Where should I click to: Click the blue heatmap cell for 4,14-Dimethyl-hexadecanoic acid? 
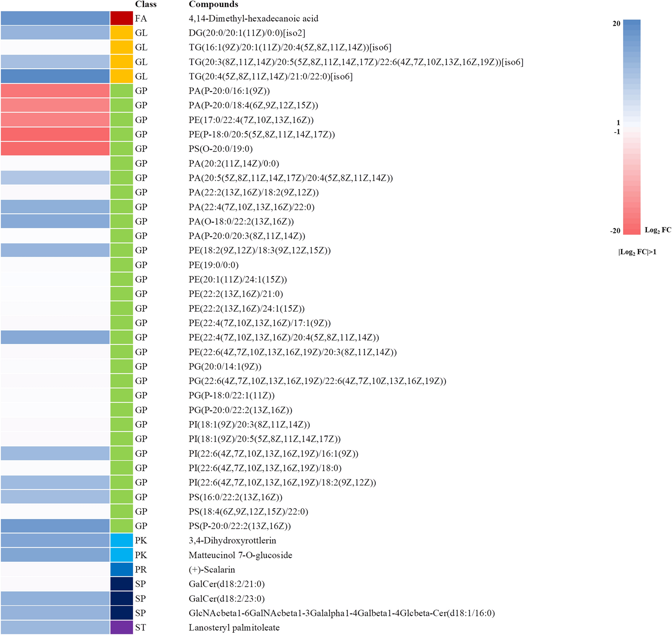pyautogui.click(x=55, y=18)
